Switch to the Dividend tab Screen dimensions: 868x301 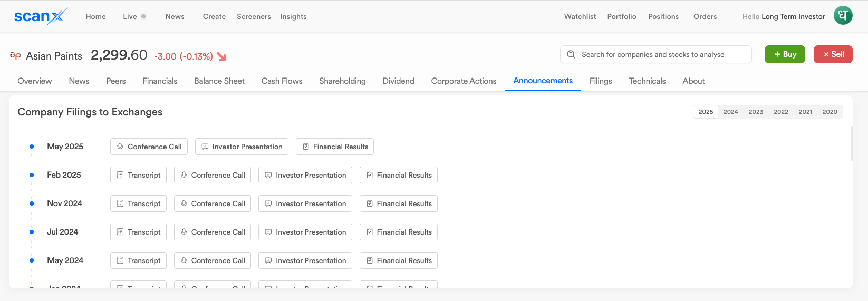pyautogui.click(x=398, y=81)
